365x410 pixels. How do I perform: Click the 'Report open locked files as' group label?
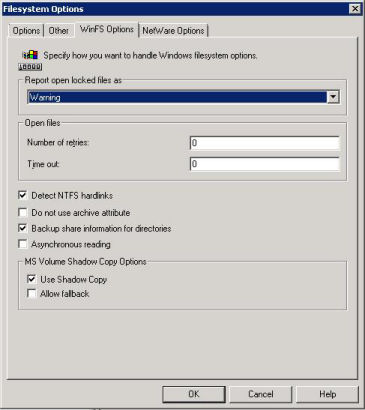click(73, 80)
